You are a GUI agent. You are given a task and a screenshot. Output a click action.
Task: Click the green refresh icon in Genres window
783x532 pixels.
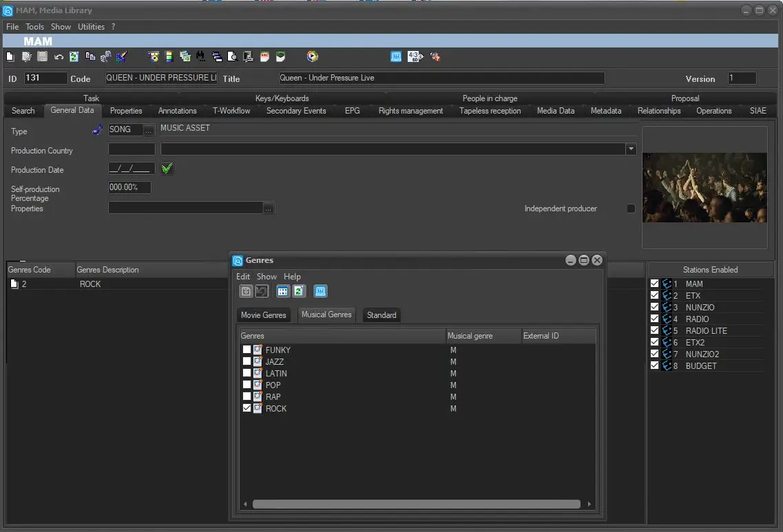[298, 291]
